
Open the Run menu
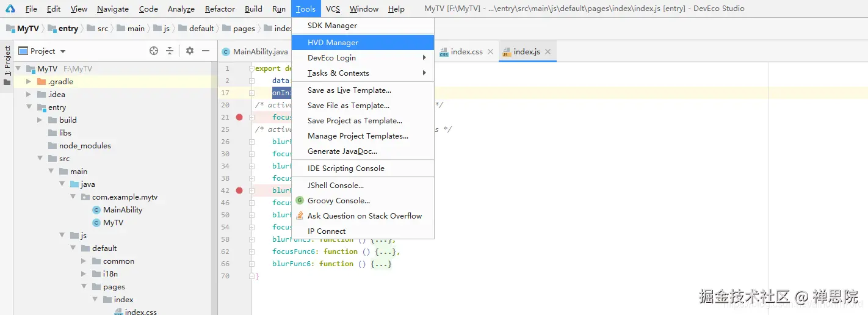279,9
